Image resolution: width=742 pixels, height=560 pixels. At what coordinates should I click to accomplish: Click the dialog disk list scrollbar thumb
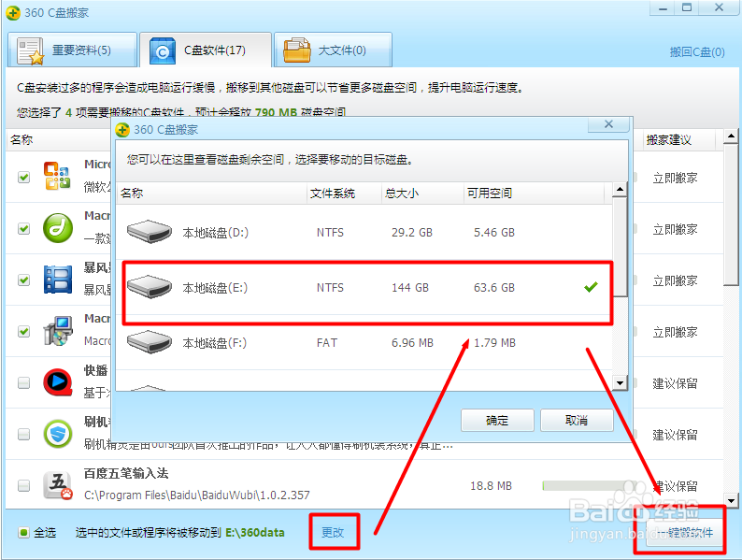[620, 247]
